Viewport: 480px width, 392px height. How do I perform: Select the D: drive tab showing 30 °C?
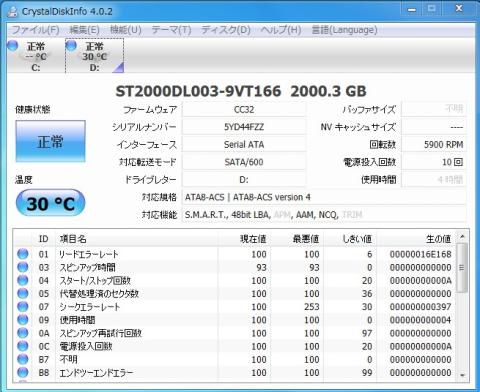point(95,56)
